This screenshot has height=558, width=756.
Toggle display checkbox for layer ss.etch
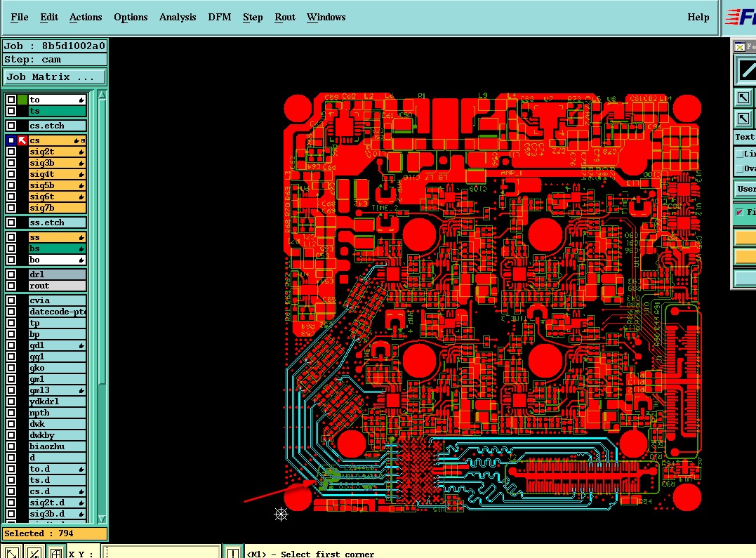pos(11,222)
